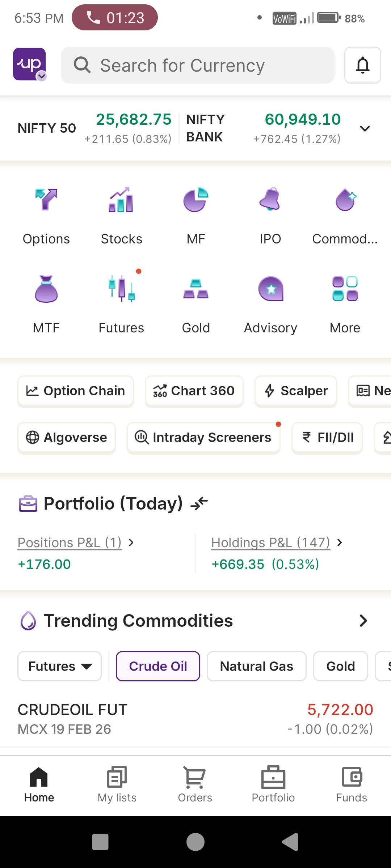Tap the Advisory star icon
This screenshot has width=391, height=868.
pyautogui.click(x=270, y=289)
